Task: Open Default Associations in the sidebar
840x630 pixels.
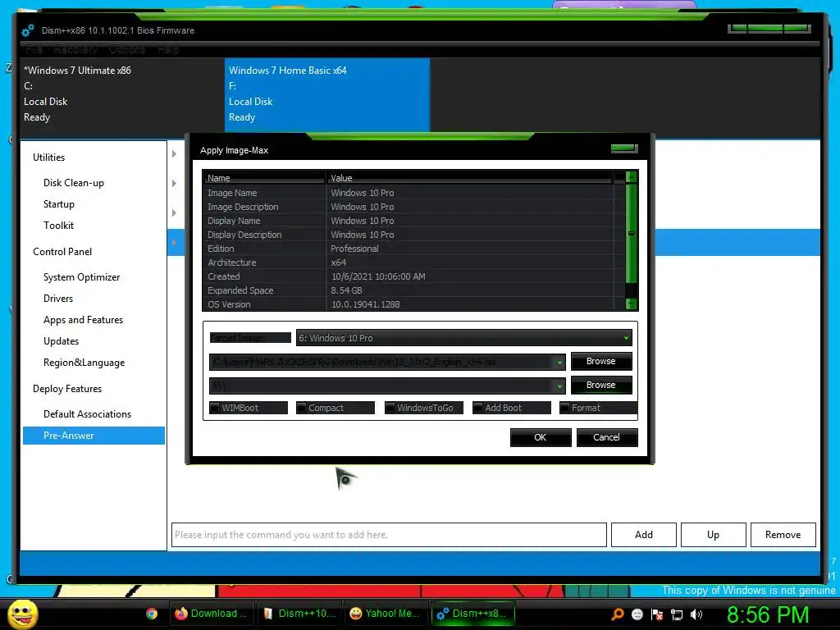Action: coord(87,414)
